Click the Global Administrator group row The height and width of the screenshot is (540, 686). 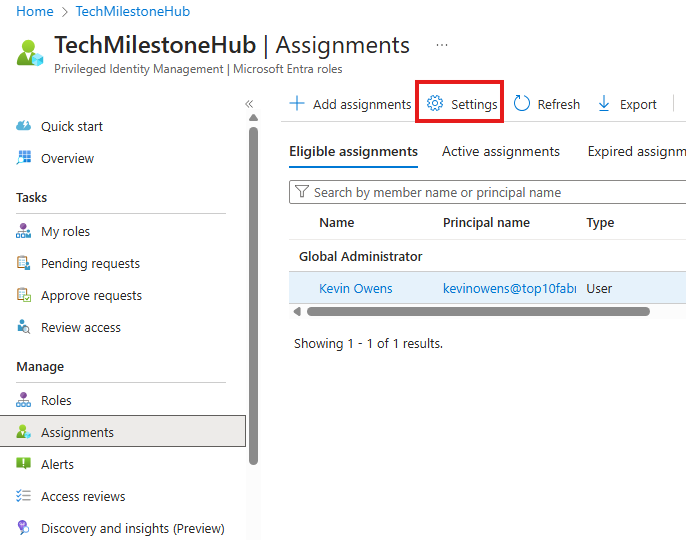pyautogui.click(x=487, y=256)
